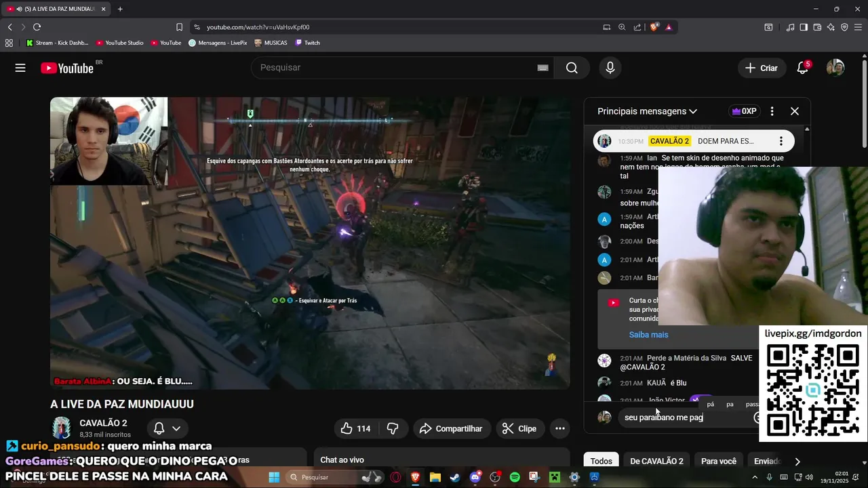
Task: Open Leo AI sparkle icon
Action: pyautogui.click(x=831, y=27)
